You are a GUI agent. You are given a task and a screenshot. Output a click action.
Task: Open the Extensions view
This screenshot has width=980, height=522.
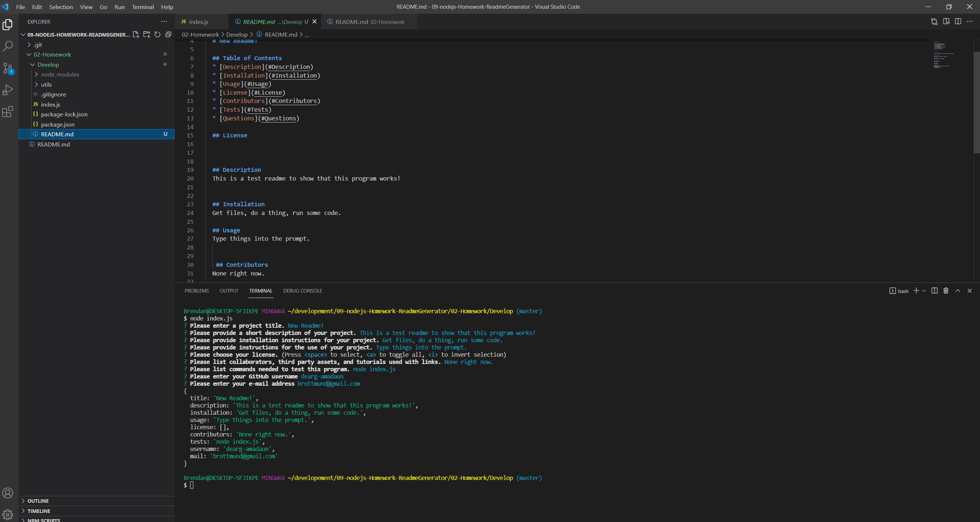click(8, 112)
